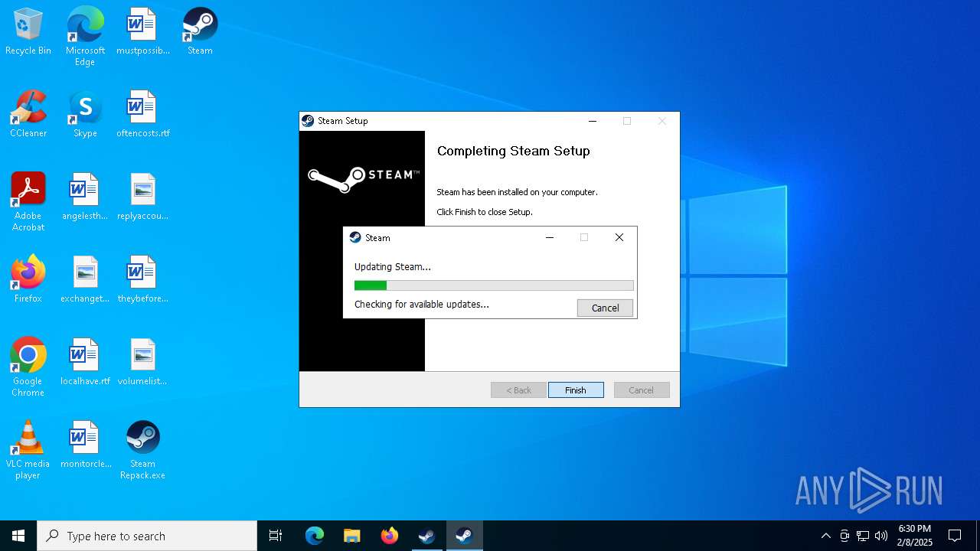Image resolution: width=980 pixels, height=551 pixels.
Task: Select the Steam desktop shortcut
Action: click(x=200, y=31)
